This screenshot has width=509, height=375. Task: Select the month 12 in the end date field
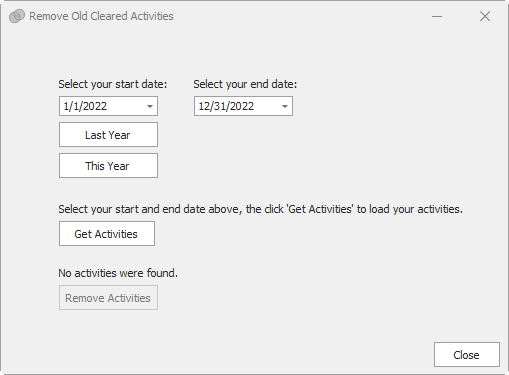(204, 106)
